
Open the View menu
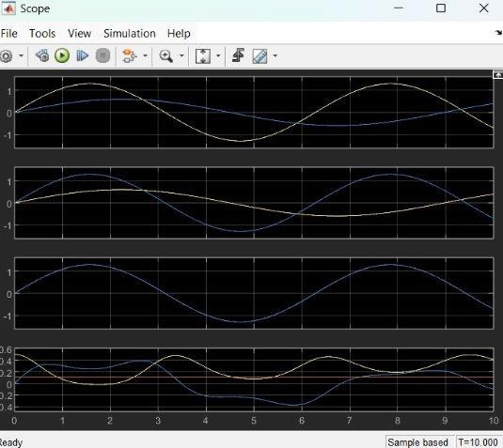click(79, 33)
